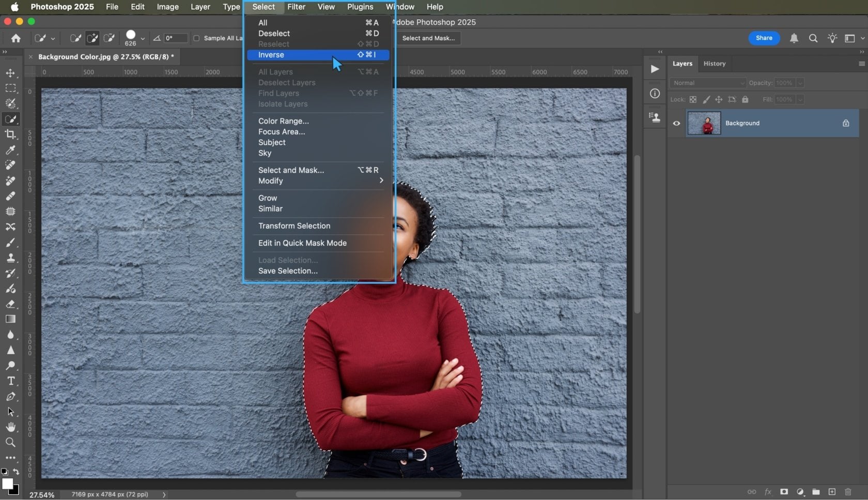Expand the Modify submenu arrow
Screen dimensions: 868x500
pyautogui.click(x=381, y=180)
